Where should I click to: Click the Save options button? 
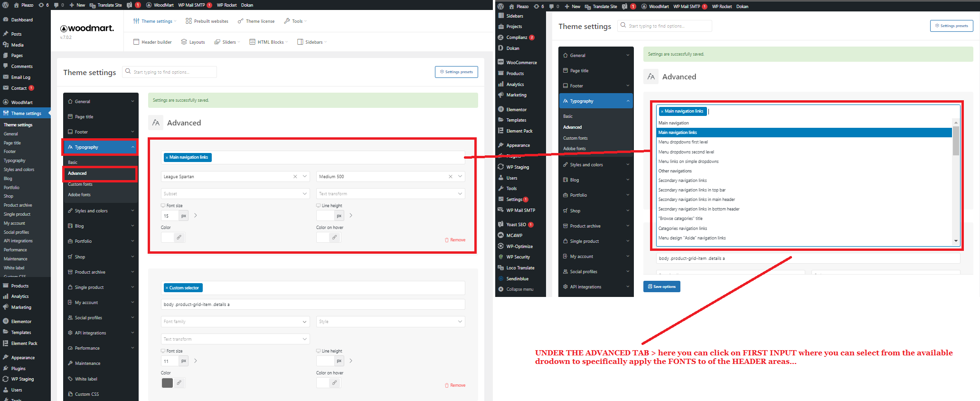662,286
